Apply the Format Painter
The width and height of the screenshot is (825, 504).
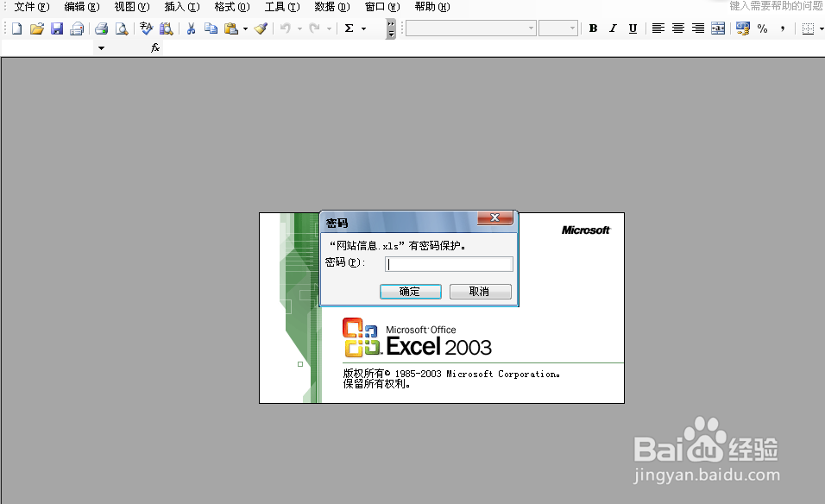click(x=261, y=28)
